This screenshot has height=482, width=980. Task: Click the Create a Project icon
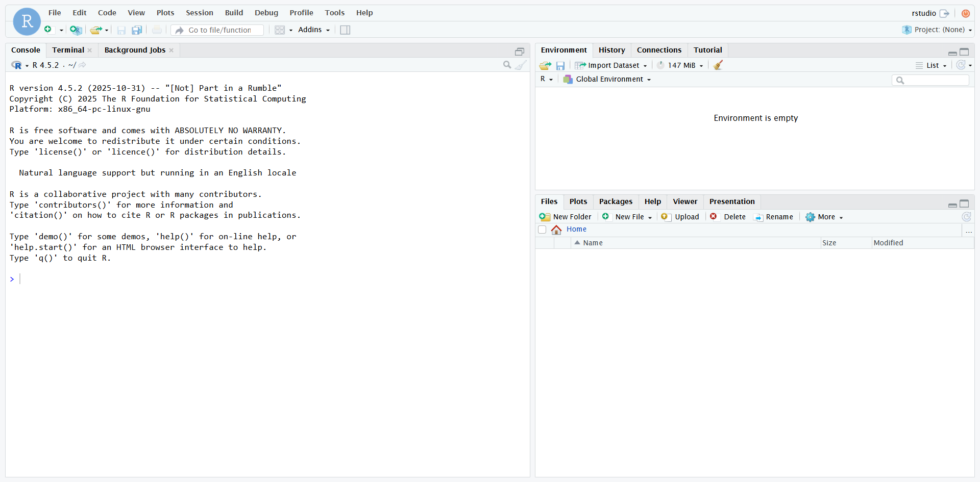pos(76,30)
